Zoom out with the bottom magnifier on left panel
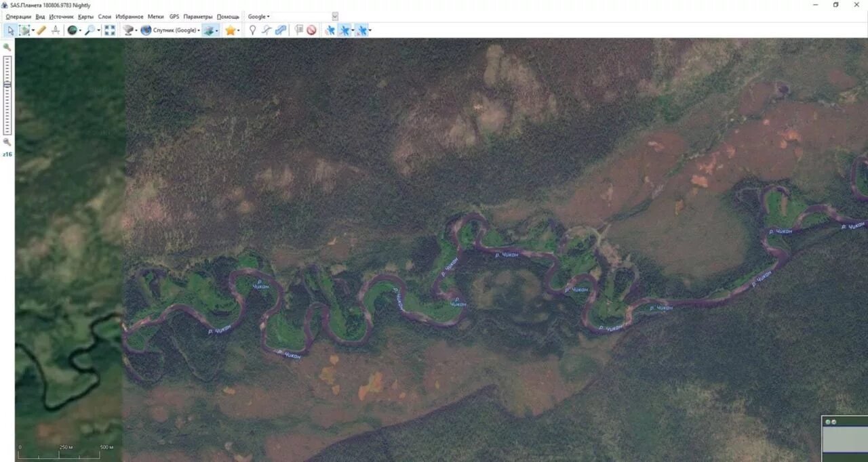Viewport: 868px width, 462px height. tap(7, 142)
